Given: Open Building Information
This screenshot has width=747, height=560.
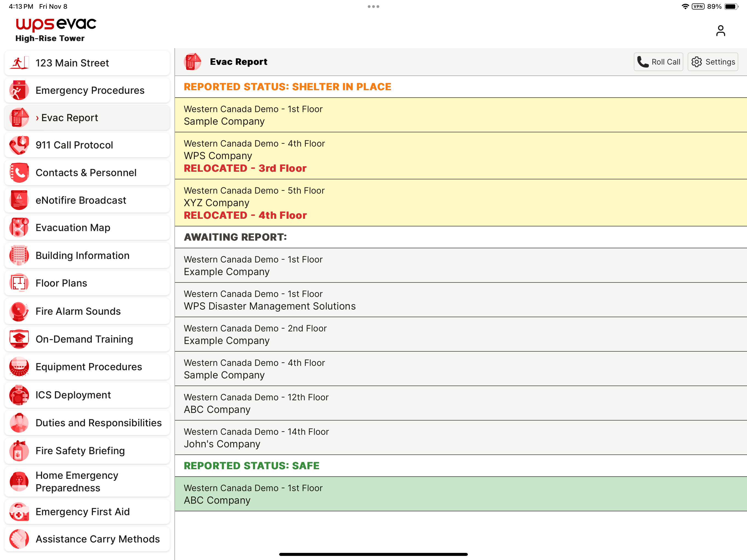Looking at the screenshot, I should click(x=87, y=255).
